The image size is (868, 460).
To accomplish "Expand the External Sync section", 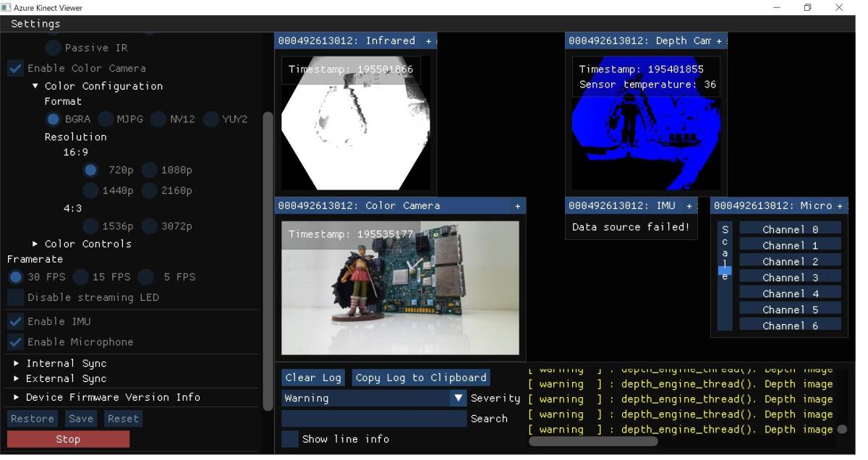I will 17,378.
